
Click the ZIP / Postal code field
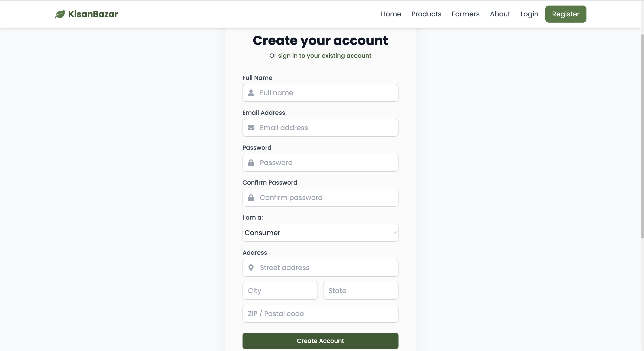[x=320, y=314]
